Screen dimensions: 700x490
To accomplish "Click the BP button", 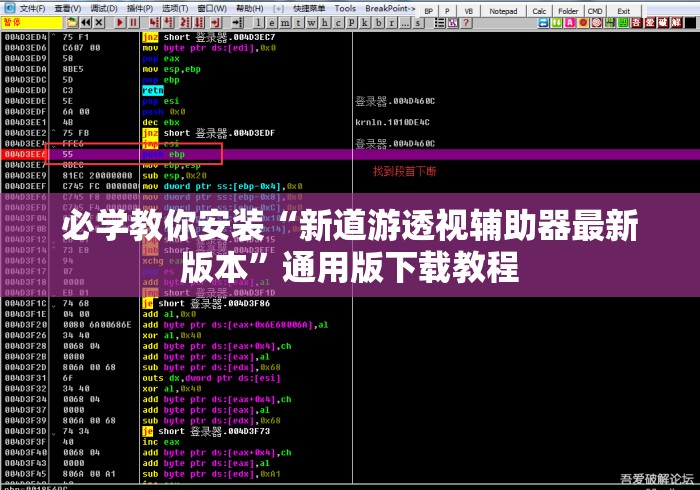I will coord(429,11).
